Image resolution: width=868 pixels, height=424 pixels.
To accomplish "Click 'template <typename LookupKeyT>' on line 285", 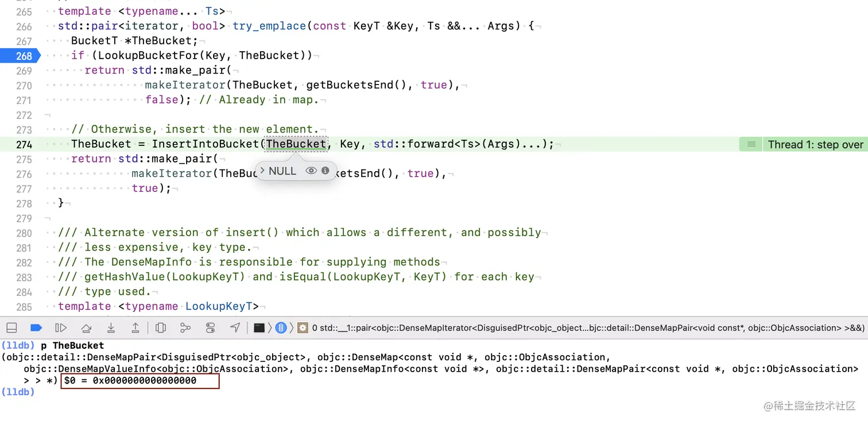I will 158,306.
